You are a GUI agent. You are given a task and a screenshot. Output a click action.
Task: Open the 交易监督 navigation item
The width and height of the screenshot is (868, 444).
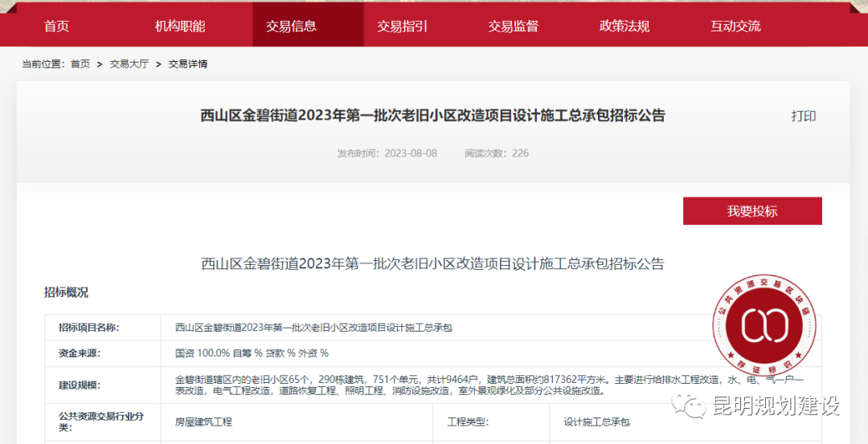coord(513,26)
